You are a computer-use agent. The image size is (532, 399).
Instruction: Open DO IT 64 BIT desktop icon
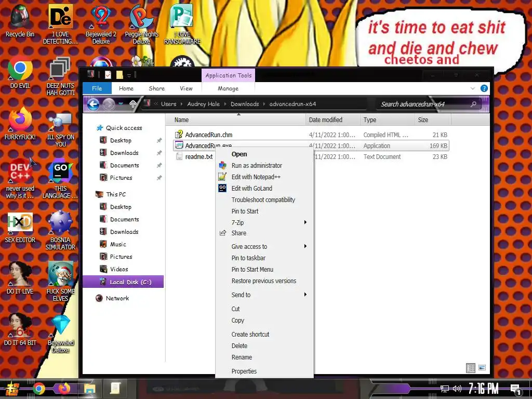click(x=20, y=329)
